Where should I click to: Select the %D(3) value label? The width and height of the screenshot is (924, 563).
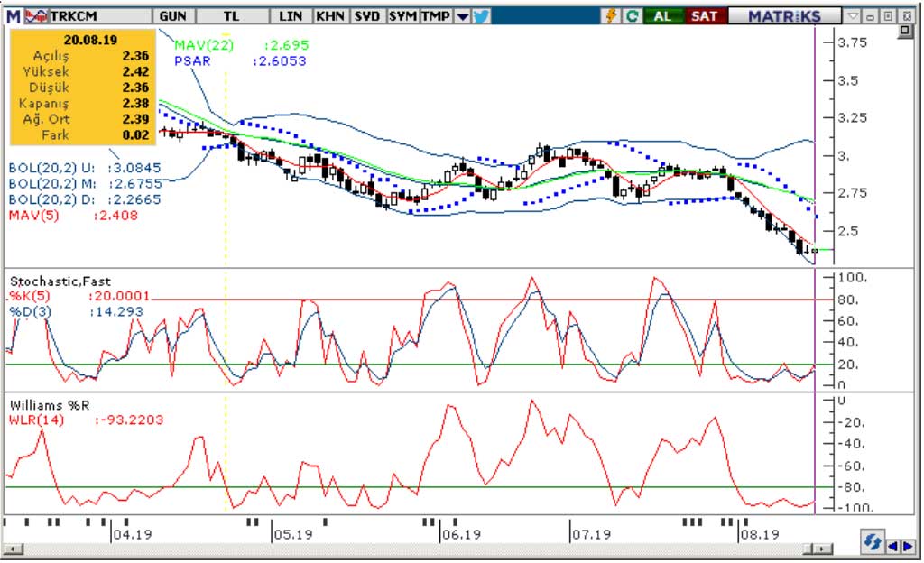tap(30, 311)
